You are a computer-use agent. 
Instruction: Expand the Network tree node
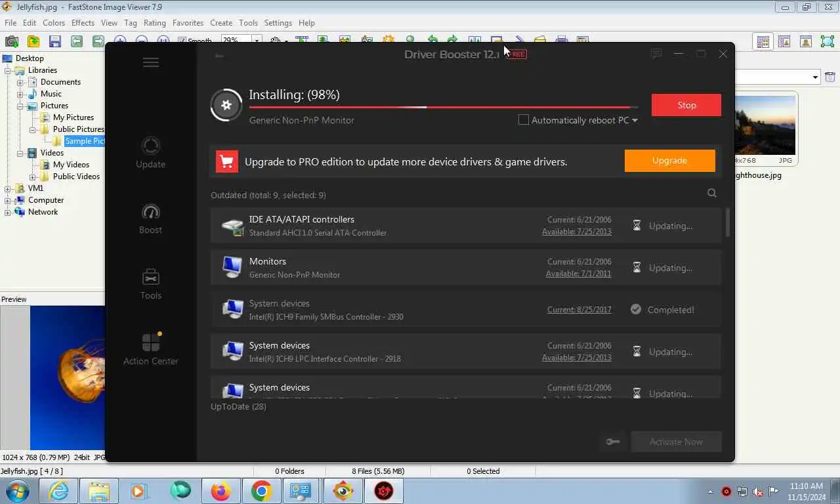[9, 212]
